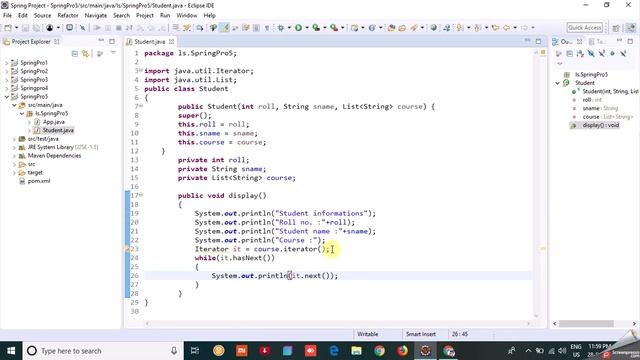Toggle Link with Editor in Project Explorer
Screen dimensions: 640x360
tap(86, 53)
